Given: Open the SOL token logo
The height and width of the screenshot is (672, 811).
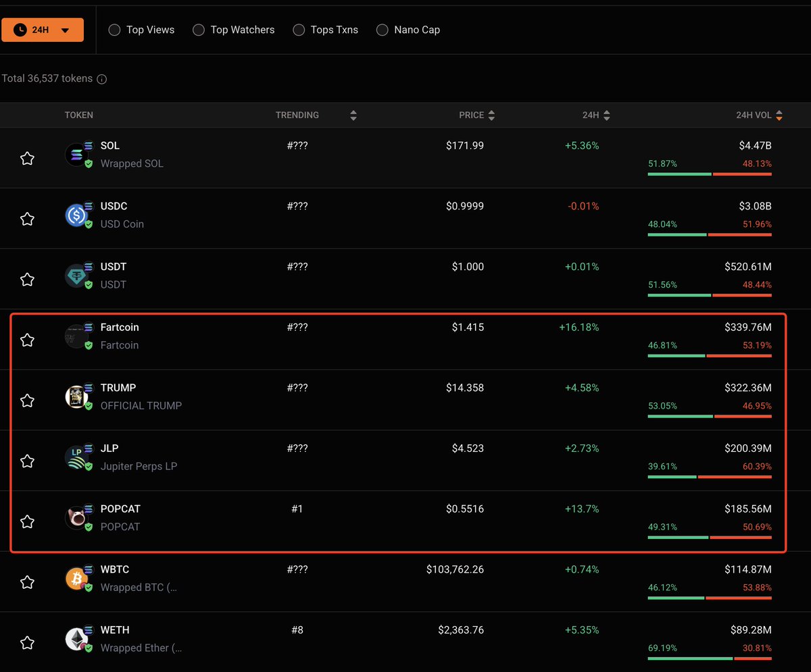Looking at the screenshot, I should (x=76, y=155).
